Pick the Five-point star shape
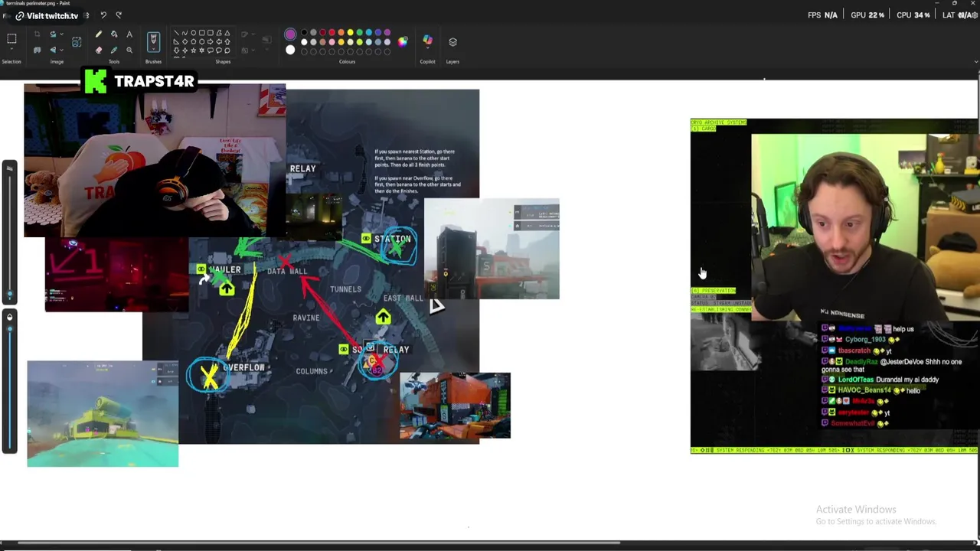 point(193,51)
